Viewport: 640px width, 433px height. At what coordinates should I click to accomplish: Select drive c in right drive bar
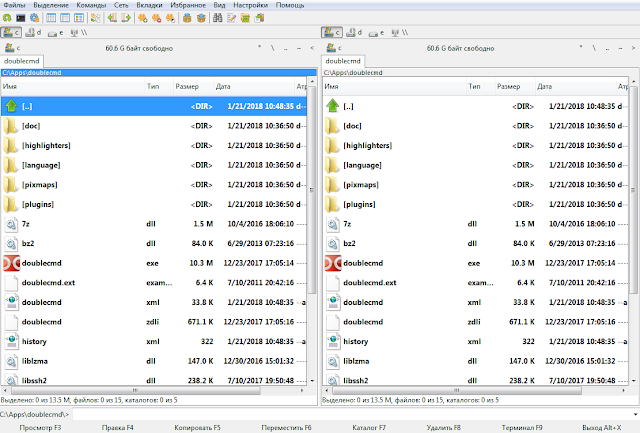point(332,33)
